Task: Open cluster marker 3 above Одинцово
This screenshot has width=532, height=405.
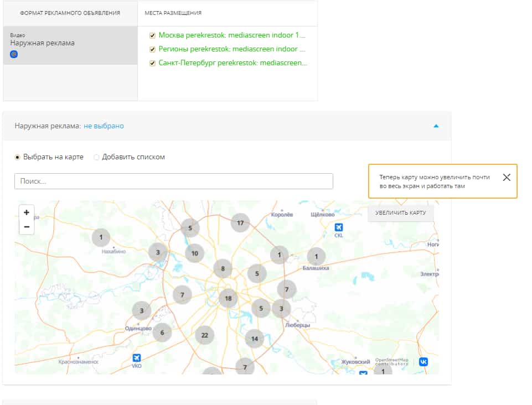Action: (x=142, y=311)
